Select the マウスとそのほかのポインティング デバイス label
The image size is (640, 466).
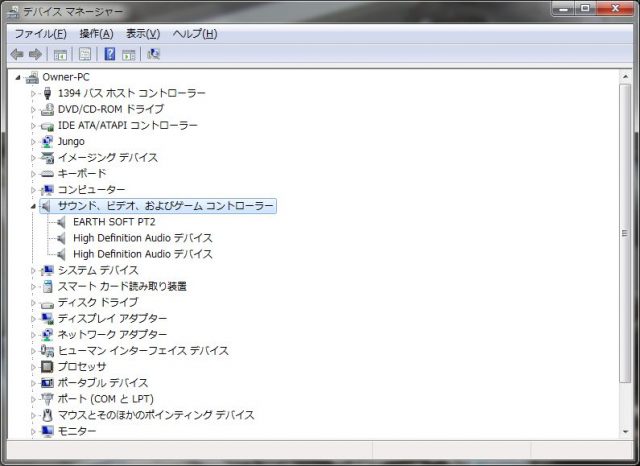[x=156, y=415]
